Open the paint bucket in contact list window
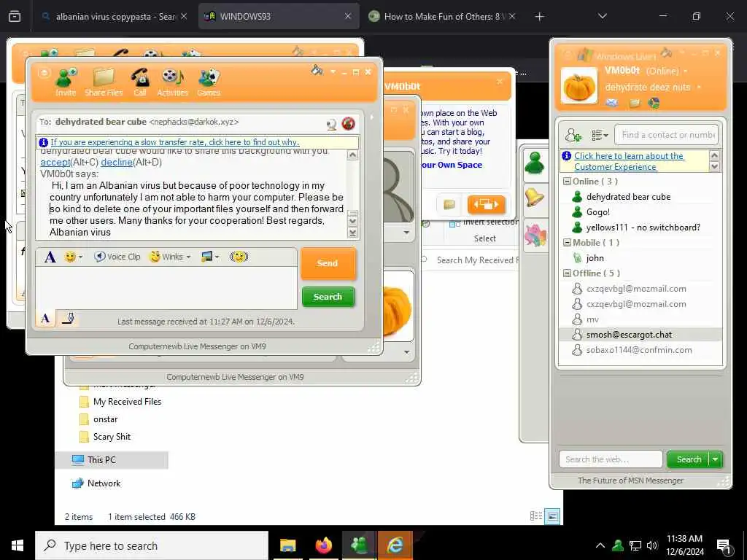The image size is (747, 560). pyautogui.click(x=666, y=52)
